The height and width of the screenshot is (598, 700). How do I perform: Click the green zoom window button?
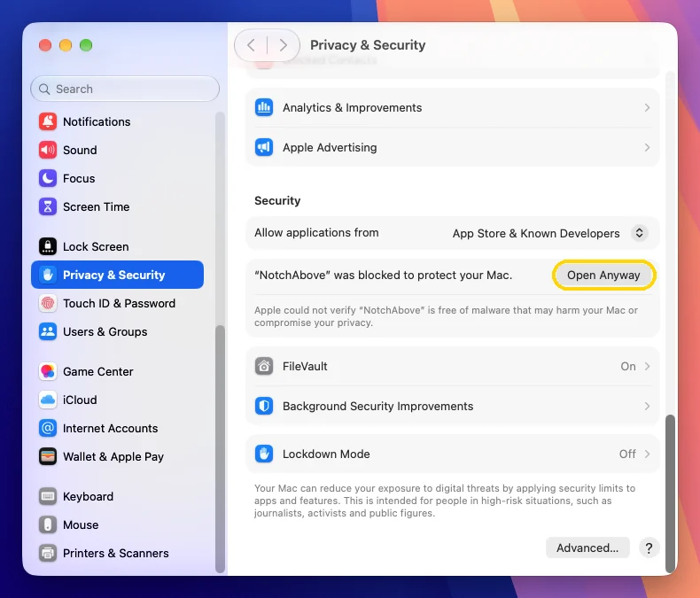[86, 45]
